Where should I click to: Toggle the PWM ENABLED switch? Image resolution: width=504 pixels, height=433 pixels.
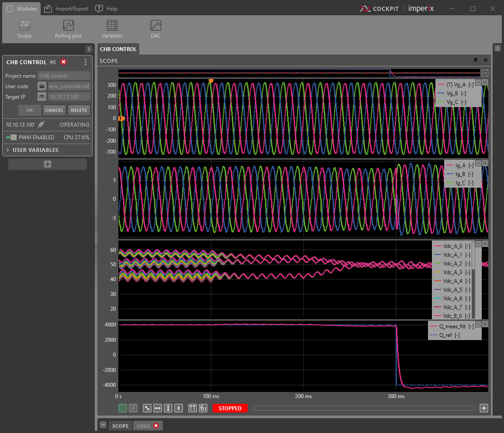pyautogui.click(x=12, y=137)
